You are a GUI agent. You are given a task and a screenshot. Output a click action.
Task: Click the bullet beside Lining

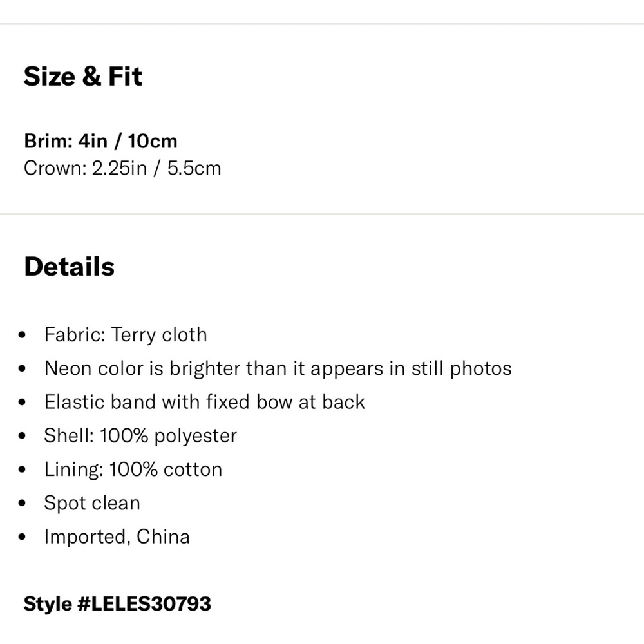point(23,469)
